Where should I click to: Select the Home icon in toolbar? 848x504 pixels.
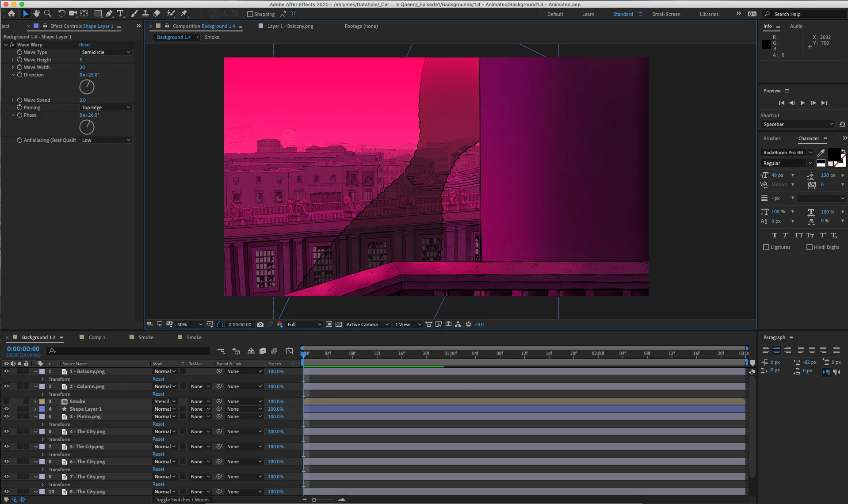(x=11, y=14)
